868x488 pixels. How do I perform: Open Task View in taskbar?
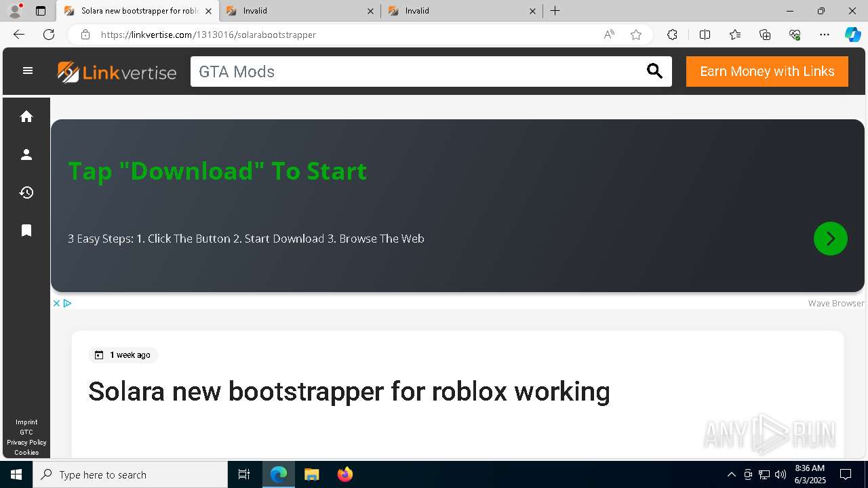(x=244, y=474)
